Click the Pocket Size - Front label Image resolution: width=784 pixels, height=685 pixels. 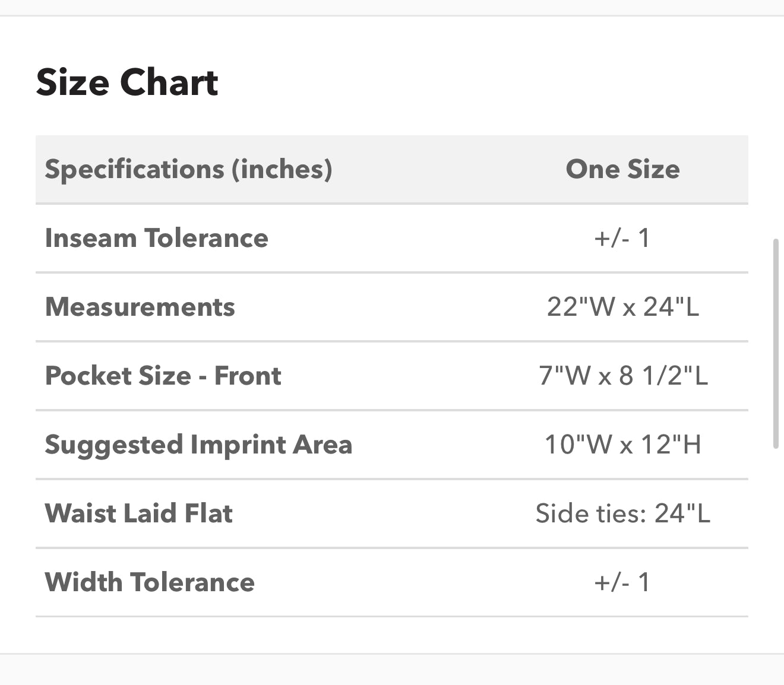tap(163, 376)
